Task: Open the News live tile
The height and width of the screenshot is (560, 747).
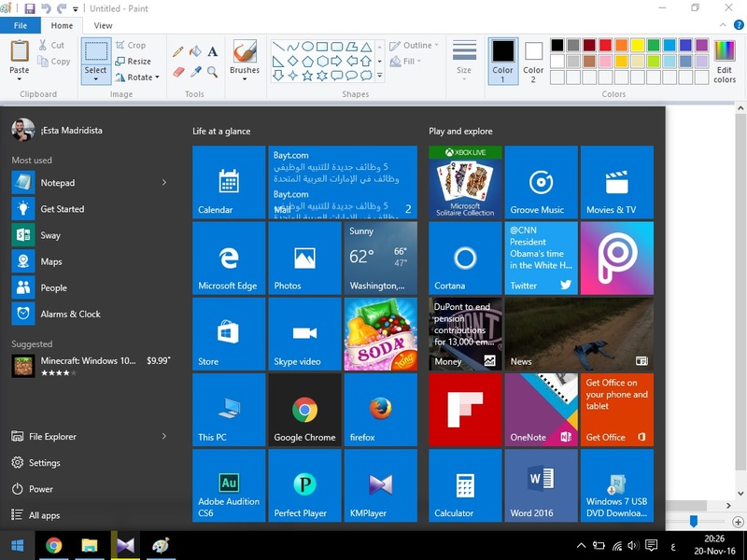Action: coord(579,333)
